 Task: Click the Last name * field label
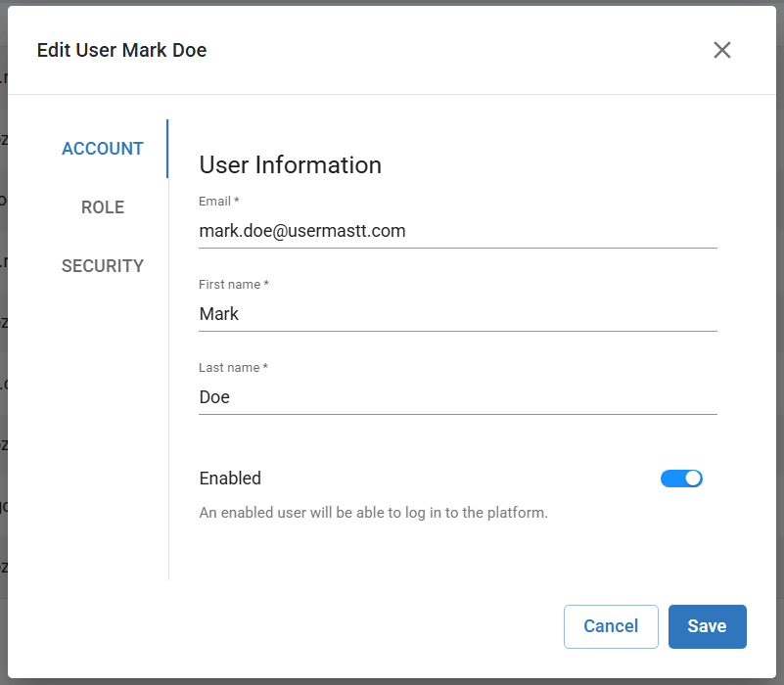234,368
